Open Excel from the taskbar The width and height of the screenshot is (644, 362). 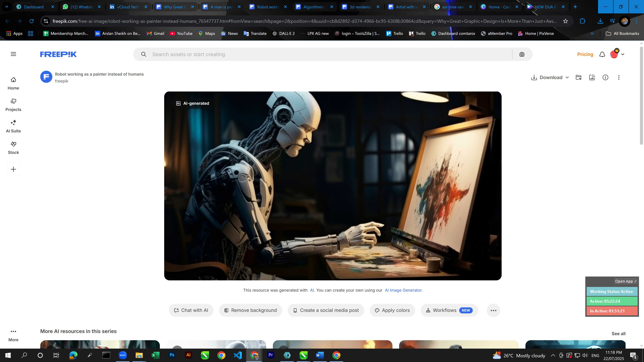pyautogui.click(x=155, y=355)
